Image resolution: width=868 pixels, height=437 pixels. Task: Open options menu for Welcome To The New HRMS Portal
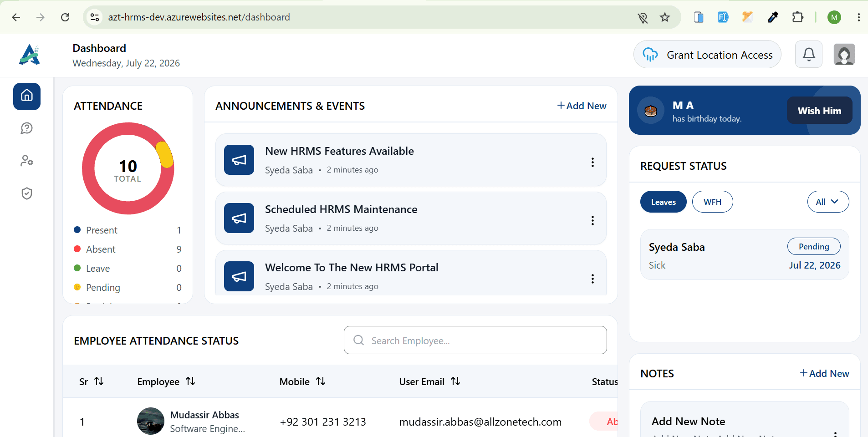click(x=592, y=279)
